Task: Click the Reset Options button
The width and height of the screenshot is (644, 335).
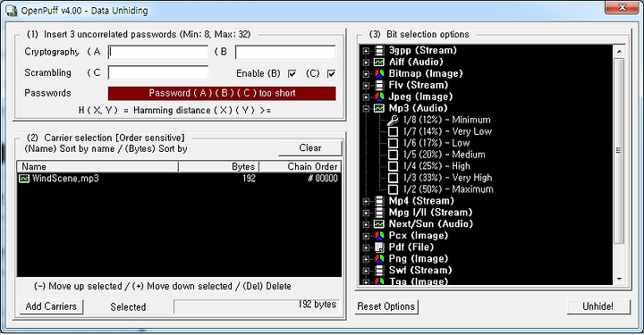Action: click(386, 306)
